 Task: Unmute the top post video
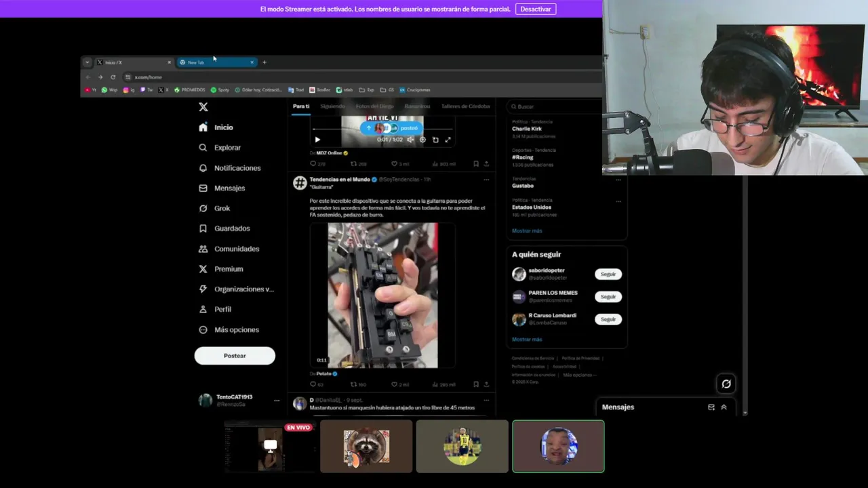pyautogui.click(x=410, y=140)
